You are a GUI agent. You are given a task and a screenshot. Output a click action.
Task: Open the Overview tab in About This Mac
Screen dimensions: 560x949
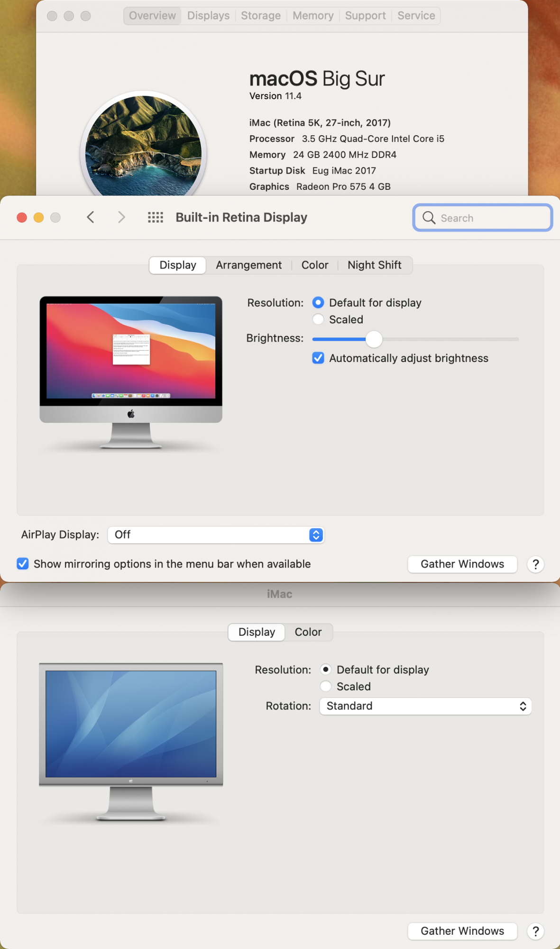tap(152, 16)
